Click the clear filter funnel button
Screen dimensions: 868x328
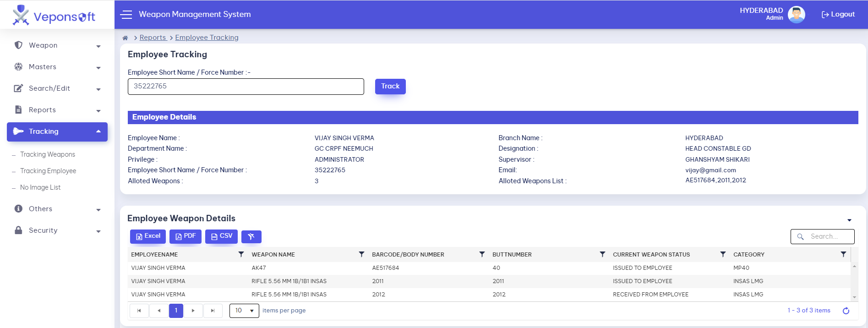(x=251, y=236)
